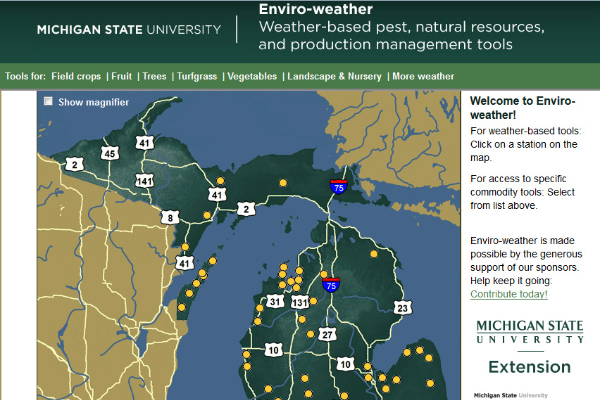Open the Trees tools menu

153,76
